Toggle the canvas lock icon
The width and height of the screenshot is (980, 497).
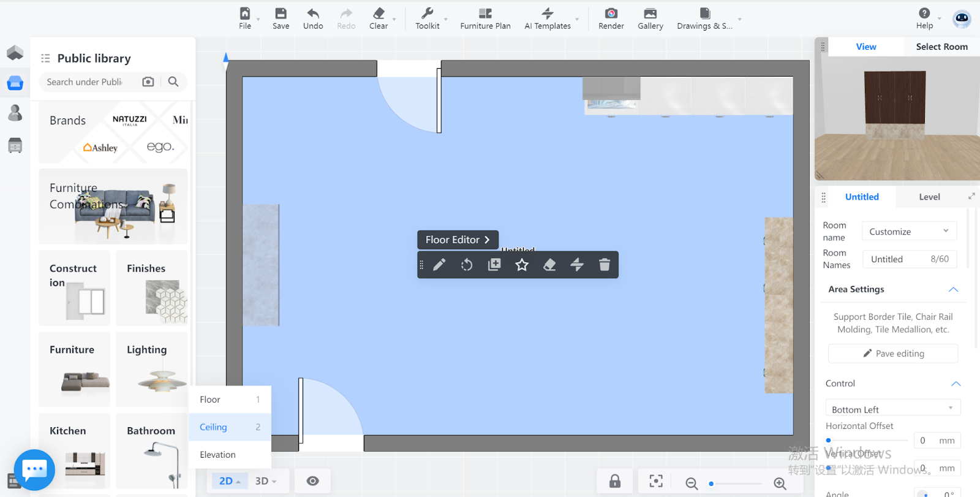(x=615, y=481)
